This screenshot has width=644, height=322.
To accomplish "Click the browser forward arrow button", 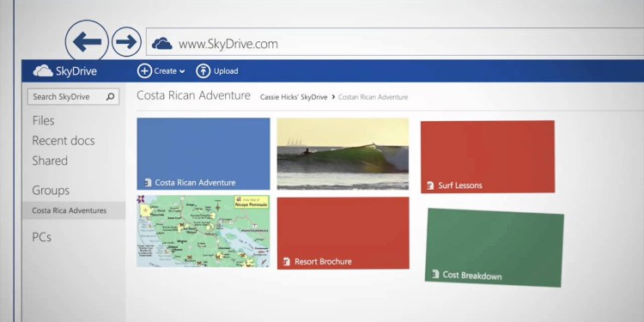I will tap(126, 41).
